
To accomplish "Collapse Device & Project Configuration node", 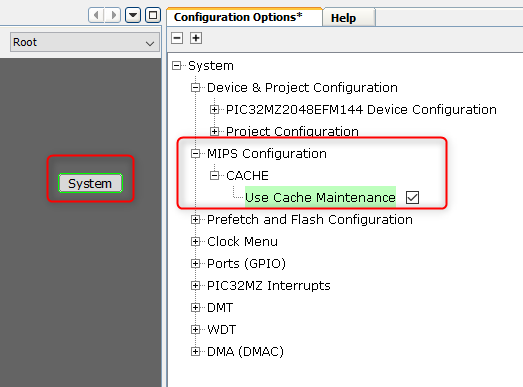I will [x=195, y=88].
